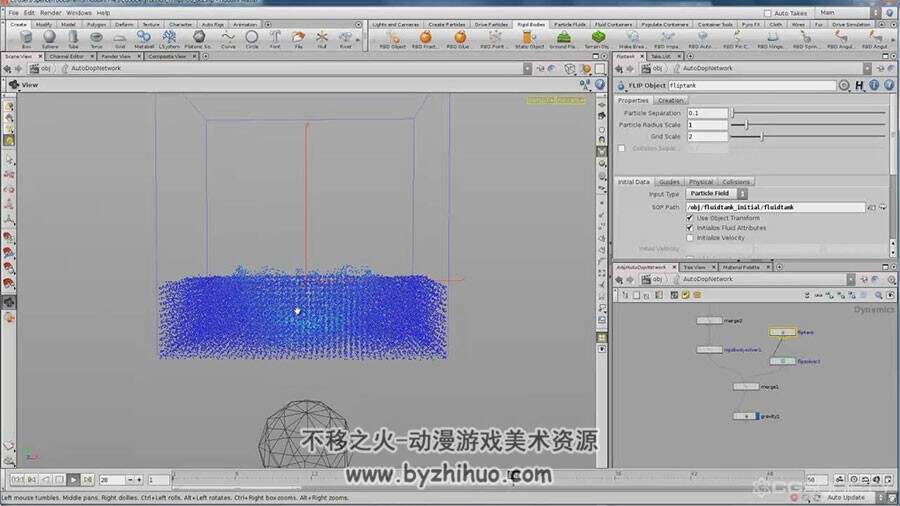Create a Box from the Create shelf
900x506 pixels.
(26, 40)
